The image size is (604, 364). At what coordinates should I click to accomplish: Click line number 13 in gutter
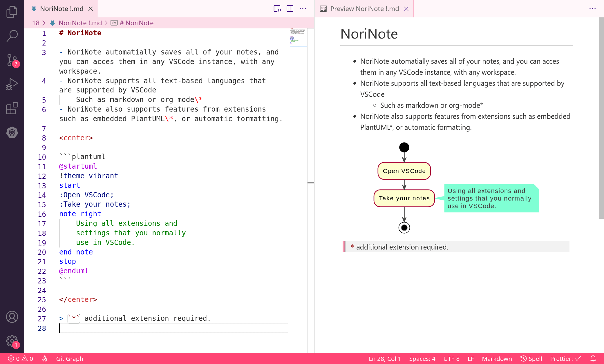click(x=42, y=186)
